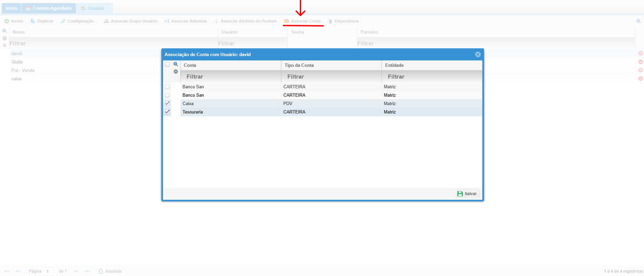Viewport: 644px width, 276px height.
Task: Click the magnifier search icon in dialog grid
Action: (175, 64)
